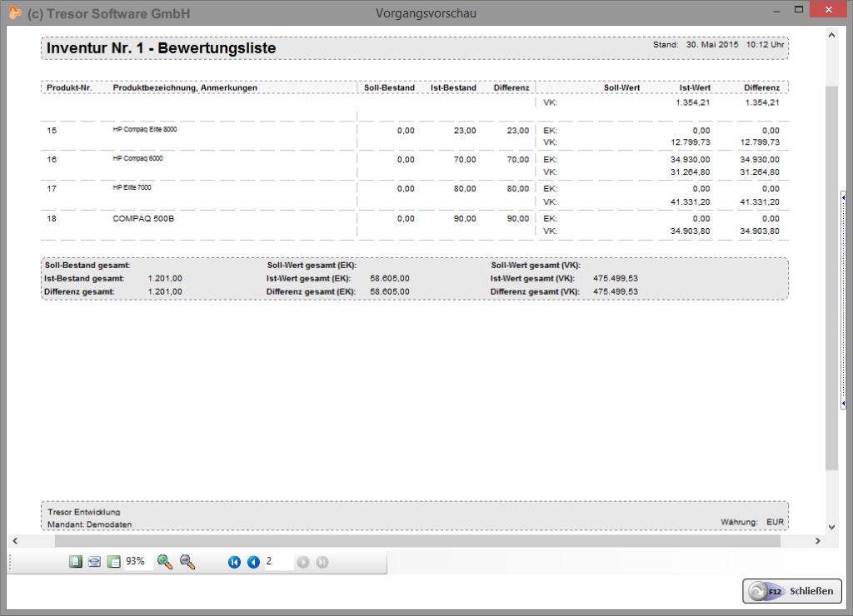Zoom in with the plus magnifier
The image size is (853, 616).
[165, 562]
